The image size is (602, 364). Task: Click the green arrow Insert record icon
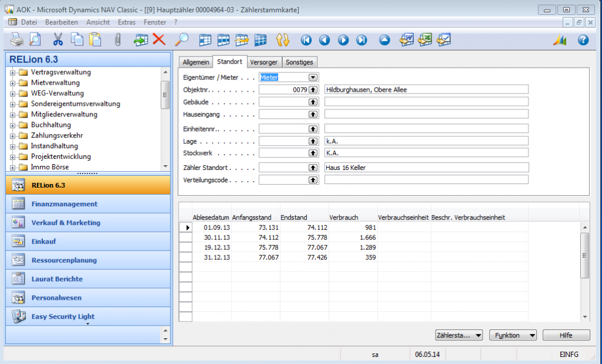pyautogui.click(x=141, y=39)
